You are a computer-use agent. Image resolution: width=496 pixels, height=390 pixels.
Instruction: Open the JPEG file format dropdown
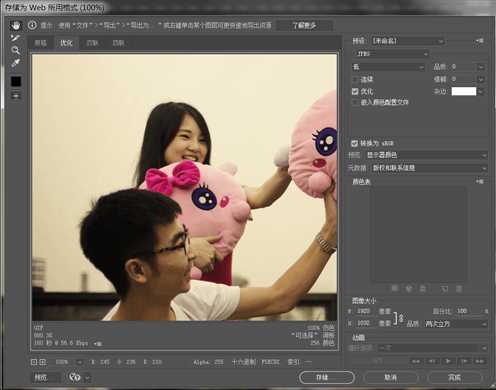[x=390, y=54]
